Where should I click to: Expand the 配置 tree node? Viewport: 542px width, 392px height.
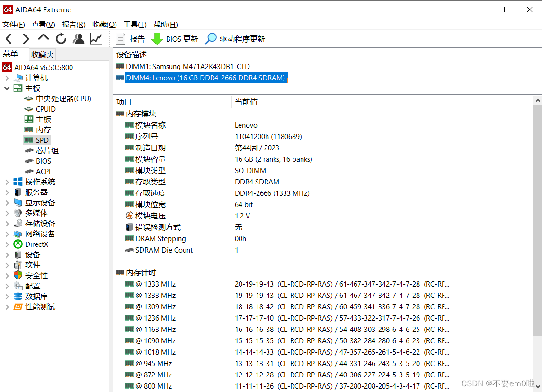point(7,286)
